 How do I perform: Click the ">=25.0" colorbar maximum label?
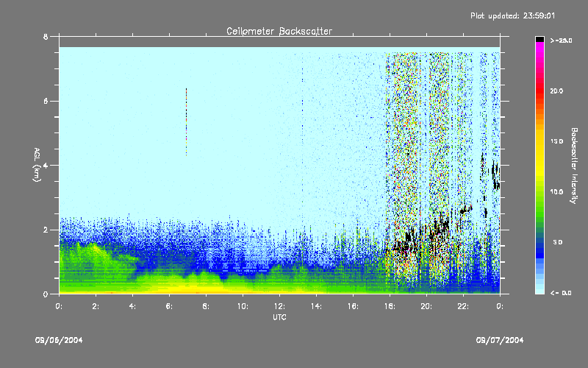pyautogui.click(x=561, y=40)
